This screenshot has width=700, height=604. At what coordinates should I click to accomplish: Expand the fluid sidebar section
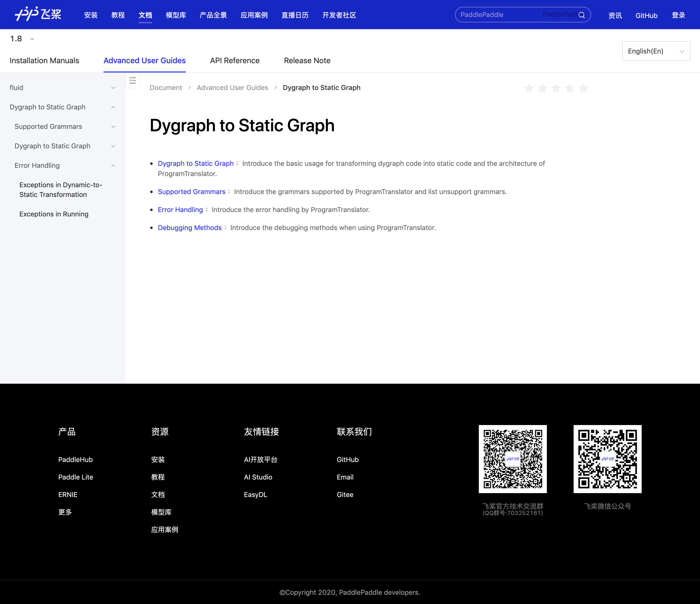(113, 88)
